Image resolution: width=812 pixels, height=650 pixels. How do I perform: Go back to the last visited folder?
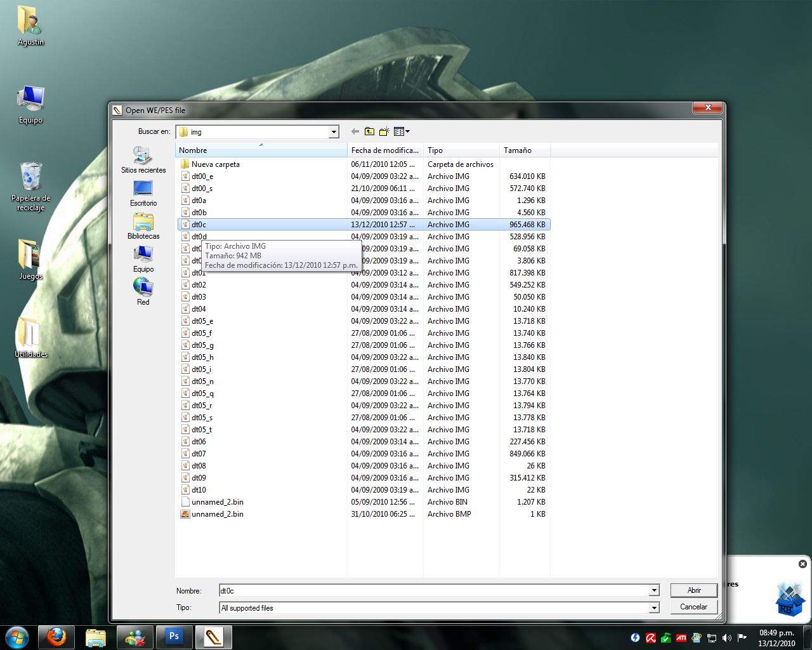(355, 131)
